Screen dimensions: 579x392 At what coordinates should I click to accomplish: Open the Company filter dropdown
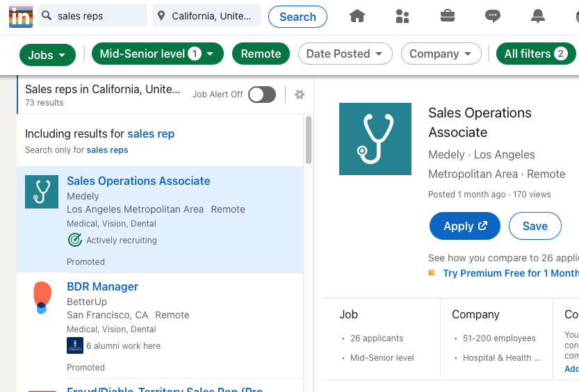coord(441,54)
